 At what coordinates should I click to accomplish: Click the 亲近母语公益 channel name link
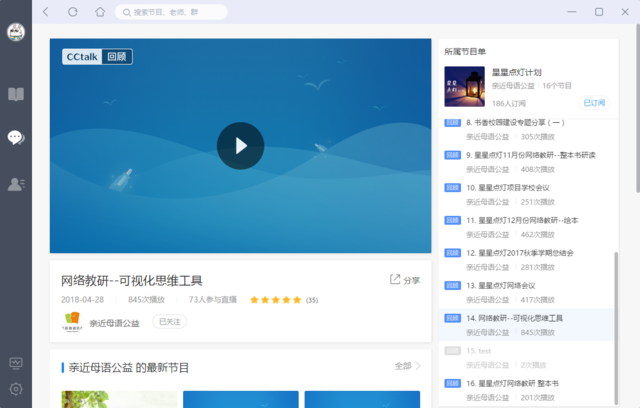coord(114,323)
